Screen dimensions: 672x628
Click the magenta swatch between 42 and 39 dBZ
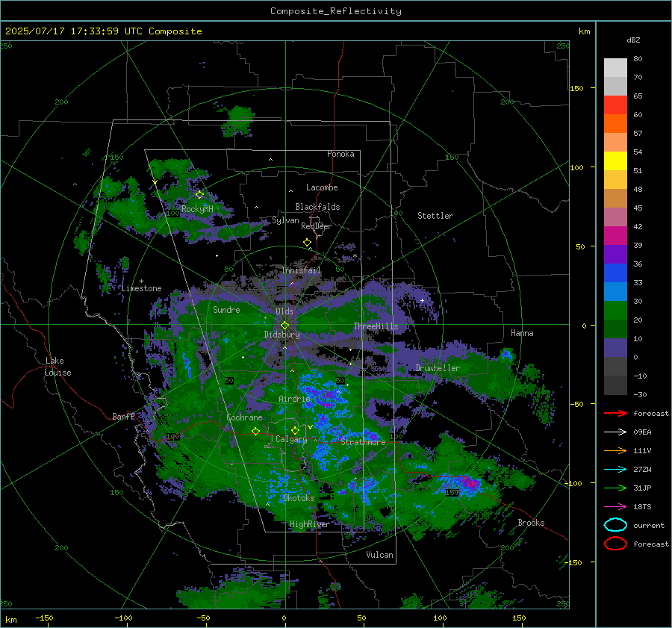(615, 235)
